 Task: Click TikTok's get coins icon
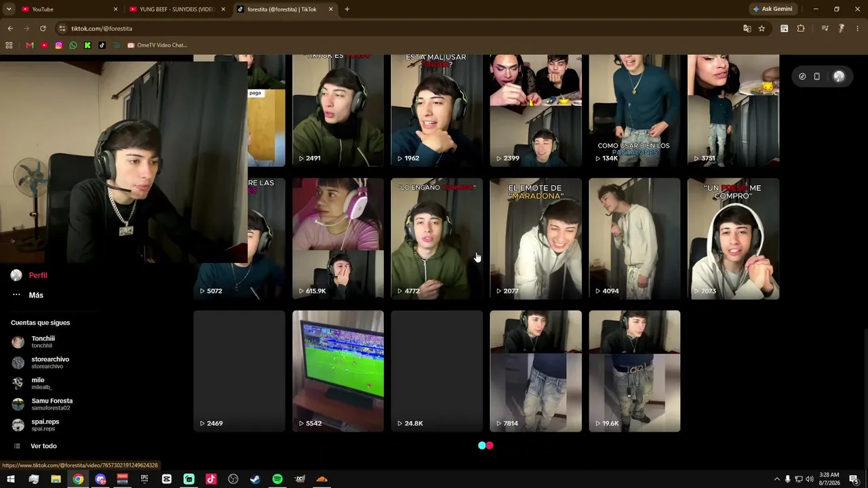click(802, 77)
